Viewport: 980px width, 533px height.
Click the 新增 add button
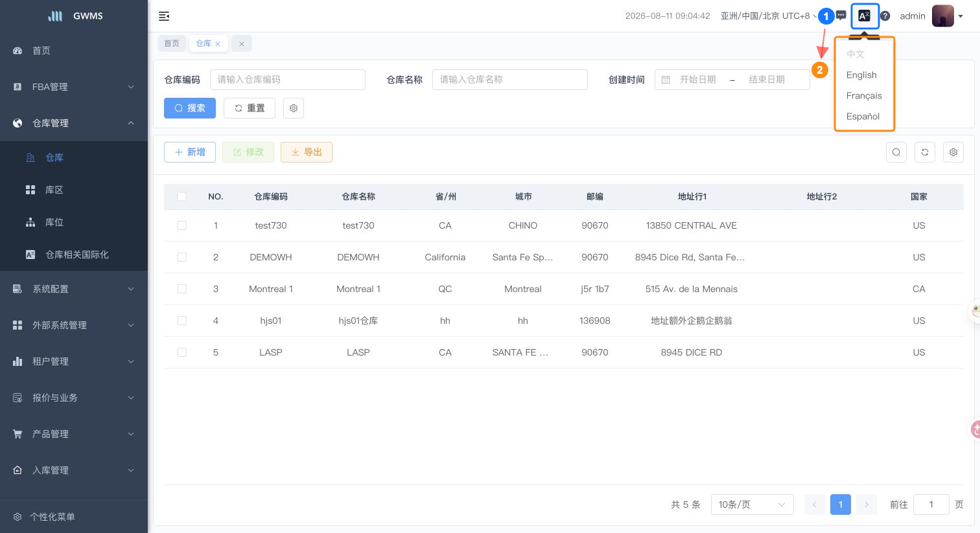[x=190, y=152]
